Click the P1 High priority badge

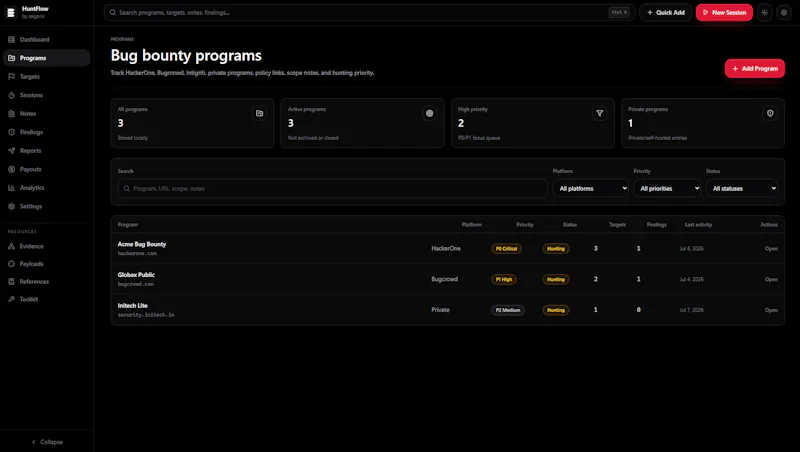[x=504, y=279]
